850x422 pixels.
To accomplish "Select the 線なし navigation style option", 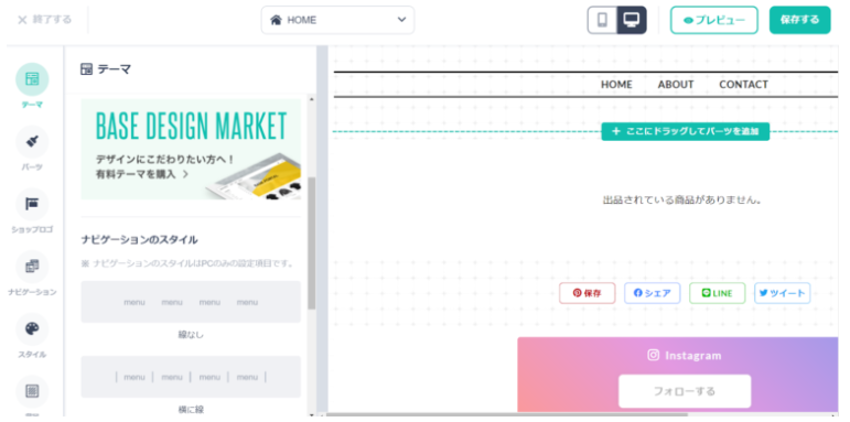I will (190, 302).
